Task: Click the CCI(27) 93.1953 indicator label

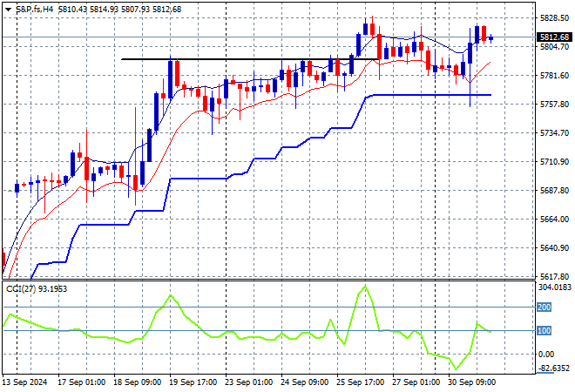Action: point(37,289)
